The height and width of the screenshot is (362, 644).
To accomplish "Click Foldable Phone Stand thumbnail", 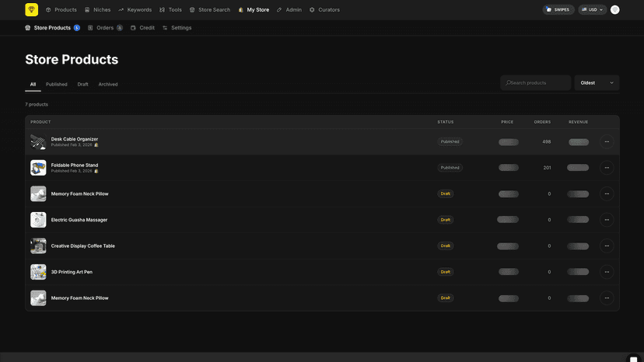I will (x=38, y=168).
